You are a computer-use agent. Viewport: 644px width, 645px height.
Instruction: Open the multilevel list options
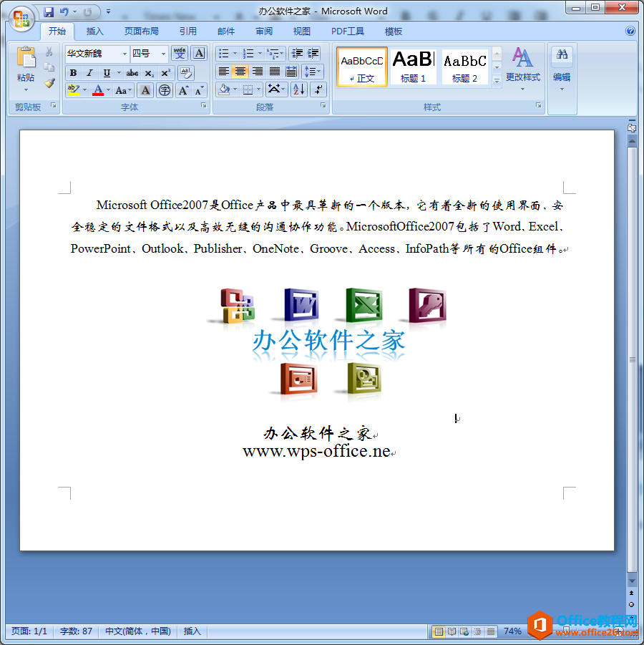click(x=275, y=53)
